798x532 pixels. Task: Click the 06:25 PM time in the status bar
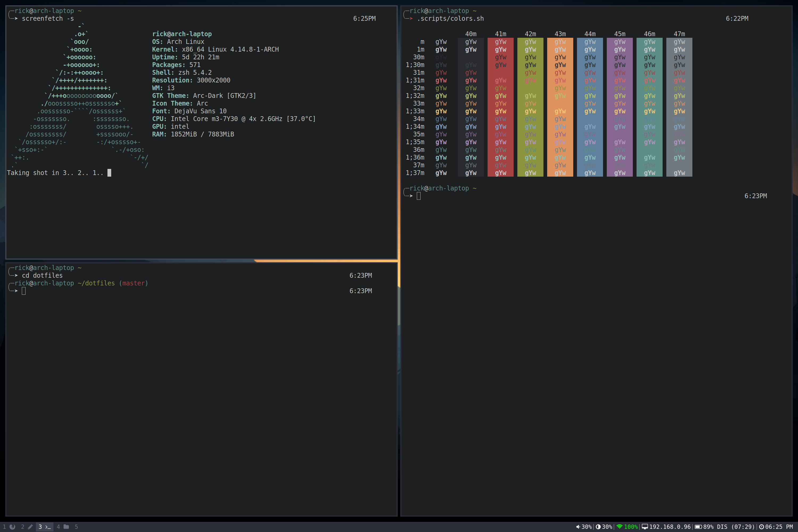point(779,527)
